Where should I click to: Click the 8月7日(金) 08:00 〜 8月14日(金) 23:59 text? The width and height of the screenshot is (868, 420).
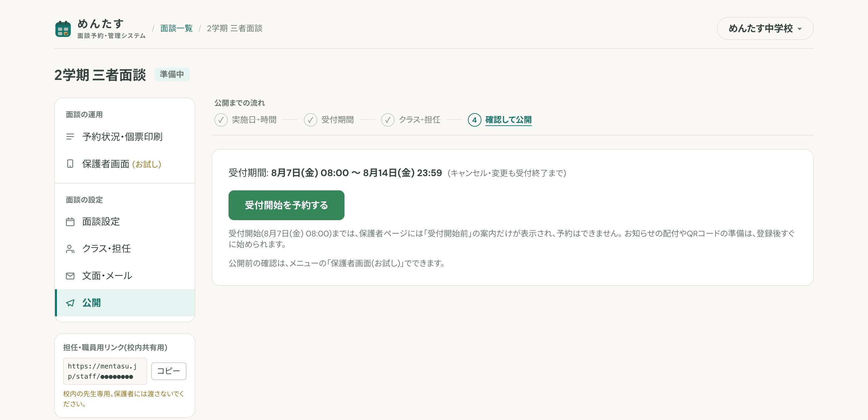point(356,173)
